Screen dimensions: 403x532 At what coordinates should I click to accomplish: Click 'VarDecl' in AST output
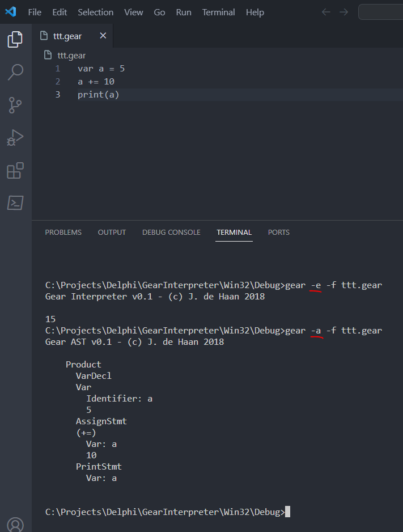tap(94, 376)
